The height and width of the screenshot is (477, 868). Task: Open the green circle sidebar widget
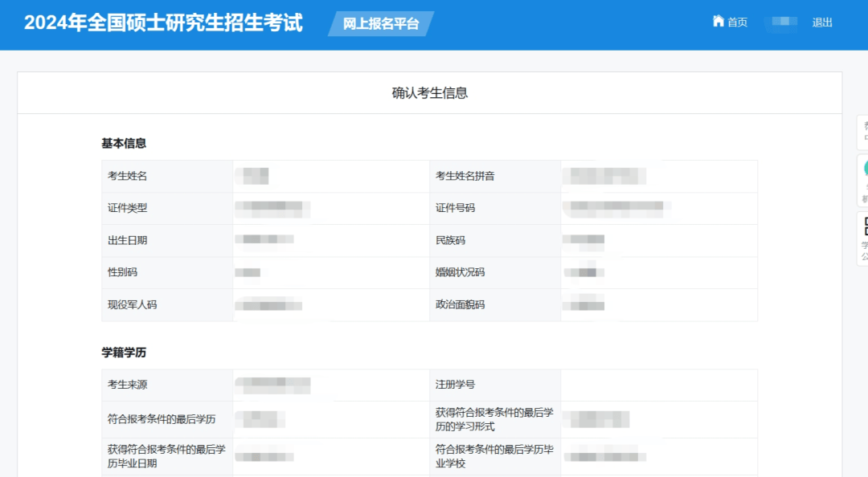pos(865,181)
